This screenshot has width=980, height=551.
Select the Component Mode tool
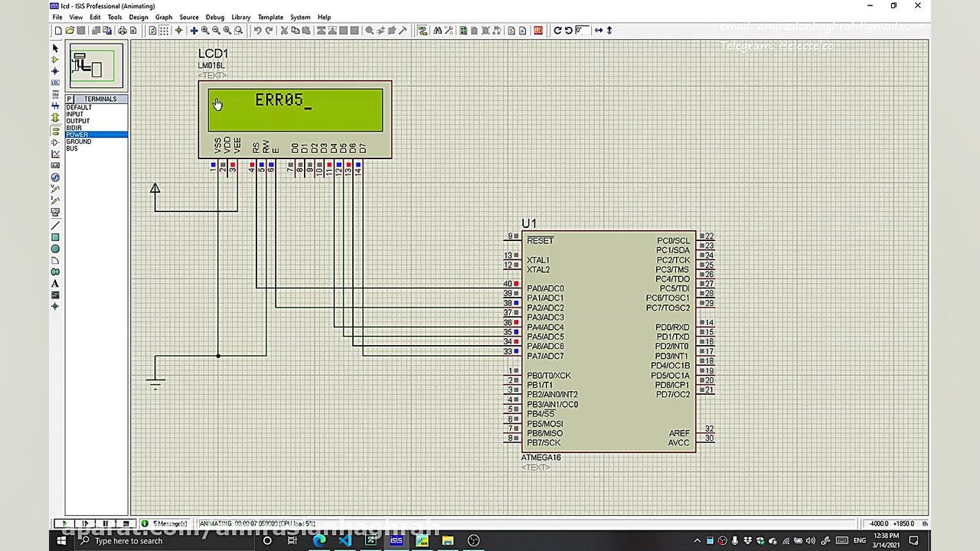point(55,60)
